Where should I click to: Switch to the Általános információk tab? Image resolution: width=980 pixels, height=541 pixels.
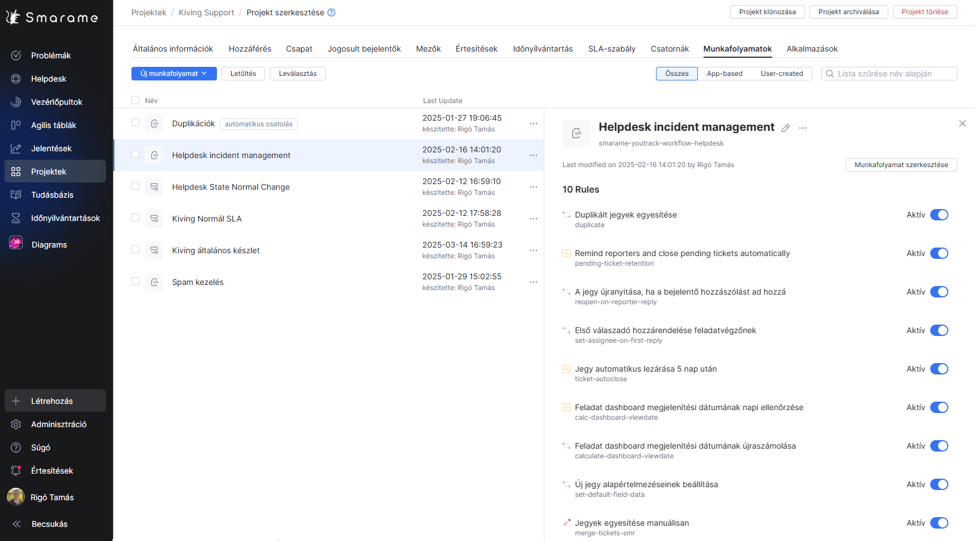[173, 49]
